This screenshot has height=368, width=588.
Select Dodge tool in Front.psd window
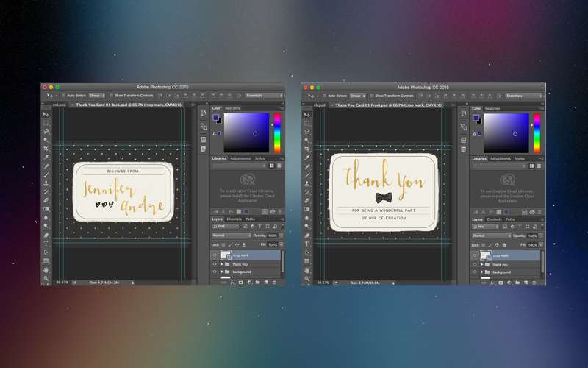tap(307, 227)
